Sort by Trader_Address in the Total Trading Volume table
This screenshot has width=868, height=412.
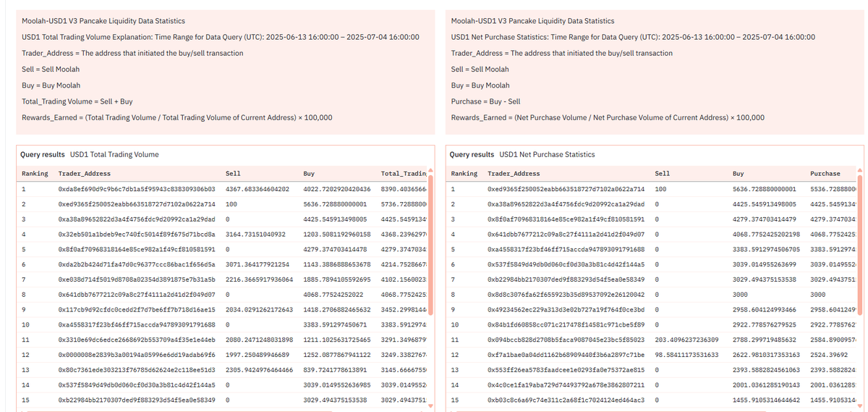point(84,174)
